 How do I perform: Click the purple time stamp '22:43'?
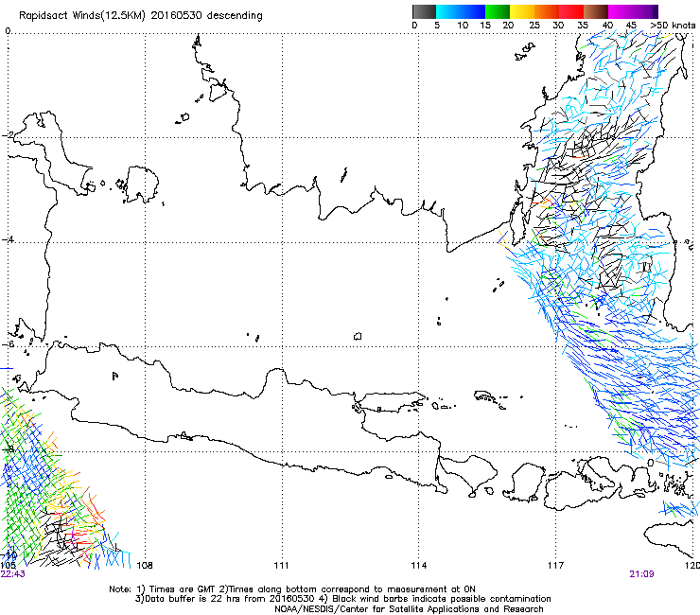(x=13, y=574)
